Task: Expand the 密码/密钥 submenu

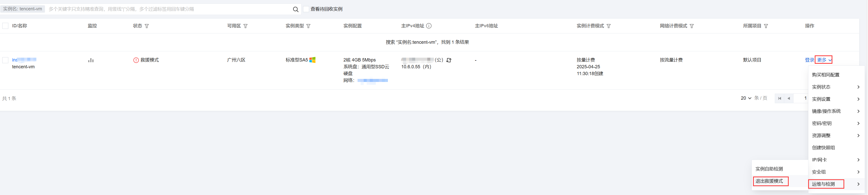Action: tap(836, 123)
